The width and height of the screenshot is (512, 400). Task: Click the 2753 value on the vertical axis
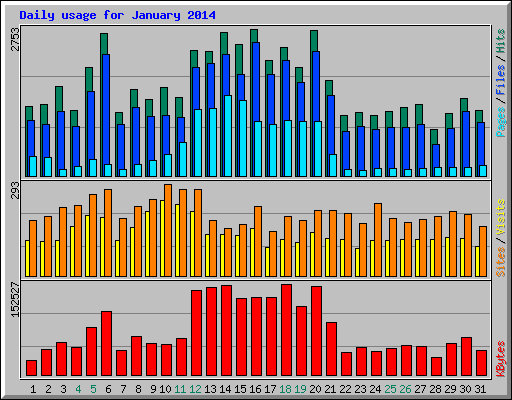(x=15, y=39)
